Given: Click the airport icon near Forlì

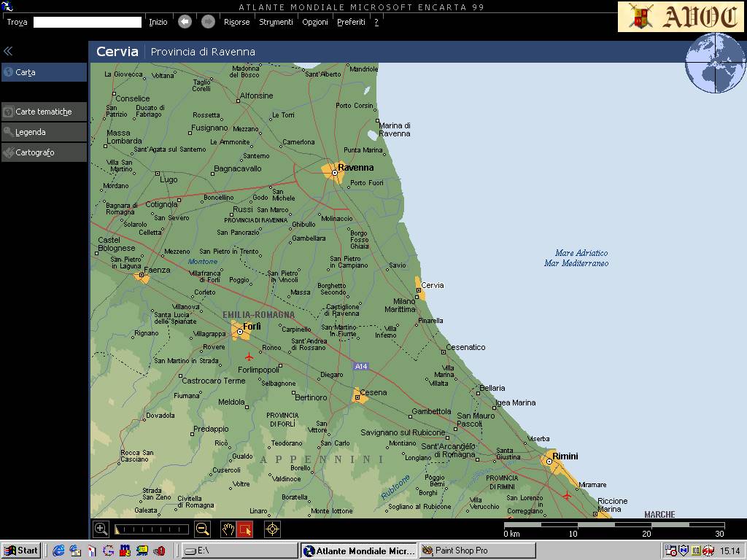Looking at the screenshot, I should coord(249,356).
